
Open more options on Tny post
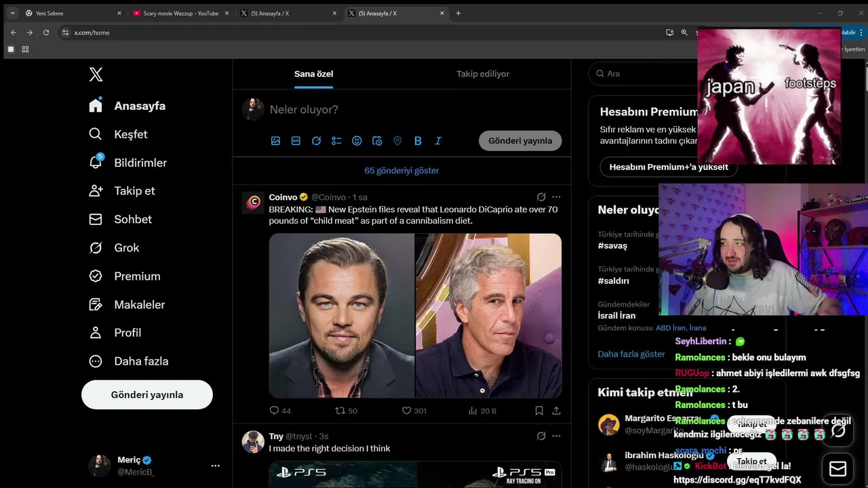point(556,436)
